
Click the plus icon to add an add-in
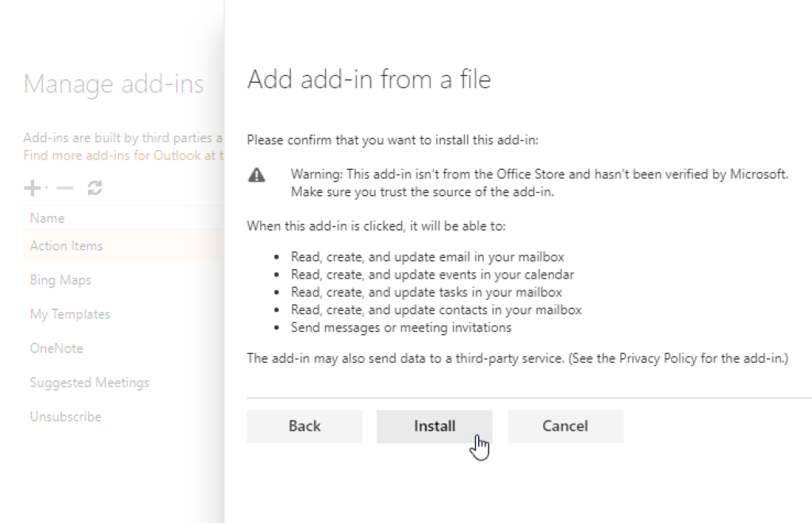tap(31, 187)
